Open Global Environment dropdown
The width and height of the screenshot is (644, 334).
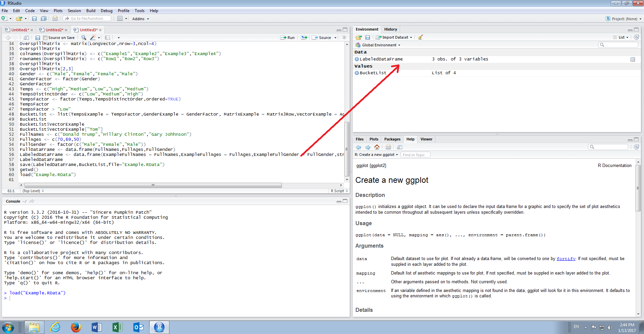[378, 45]
